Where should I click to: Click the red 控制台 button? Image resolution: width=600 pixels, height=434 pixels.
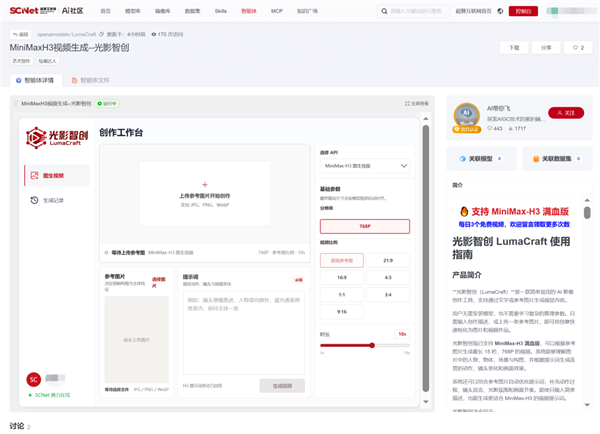pyautogui.click(x=523, y=11)
